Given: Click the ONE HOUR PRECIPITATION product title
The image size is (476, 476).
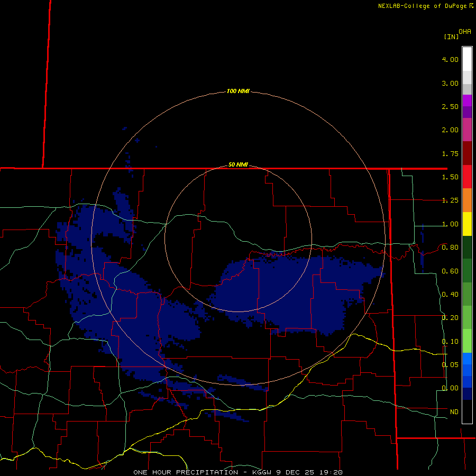Looking at the screenshot, I should [x=186, y=472].
